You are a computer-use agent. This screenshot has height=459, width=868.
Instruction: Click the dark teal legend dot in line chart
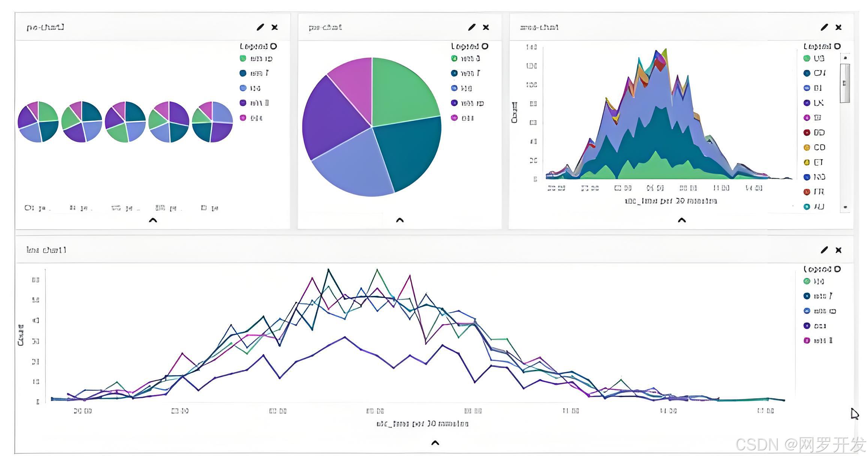click(x=807, y=296)
